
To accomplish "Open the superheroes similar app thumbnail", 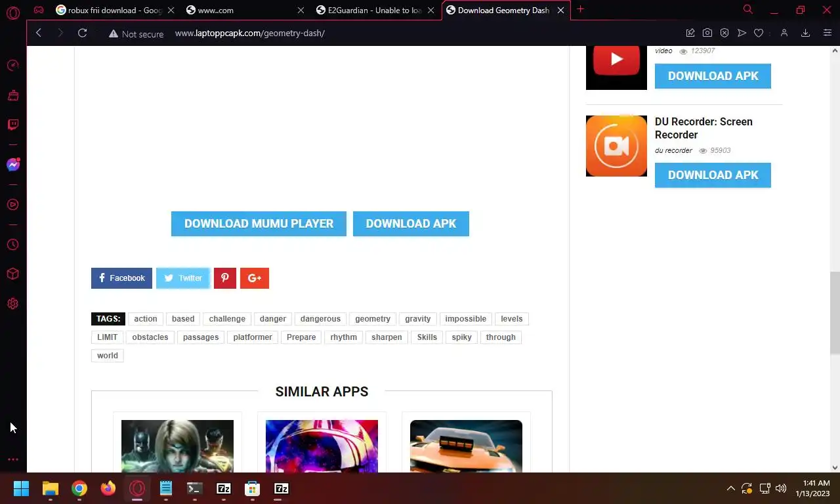I will (177, 446).
